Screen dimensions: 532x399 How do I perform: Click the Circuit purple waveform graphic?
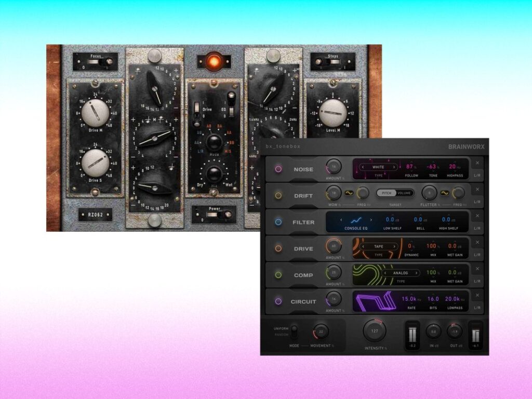pyautogui.click(x=376, y=301)
